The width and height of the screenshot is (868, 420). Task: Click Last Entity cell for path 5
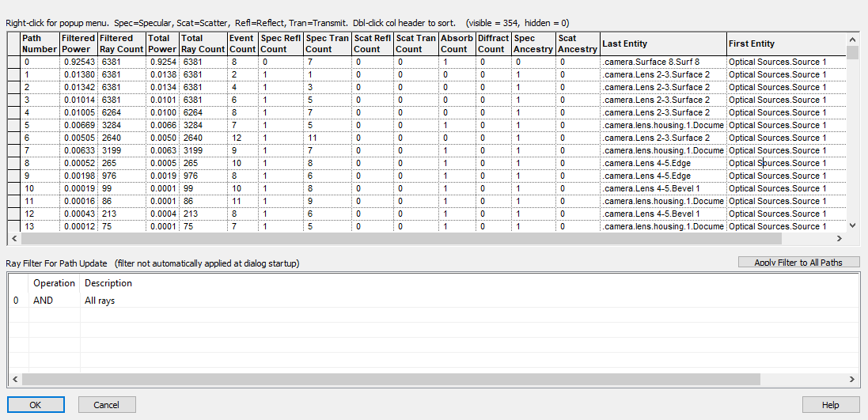coord(663,125)
